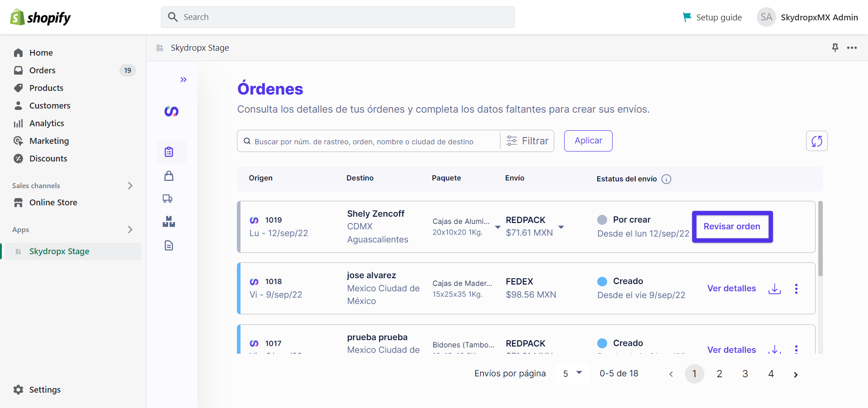Click Skydropx Stage breadcrumb title

200,48
